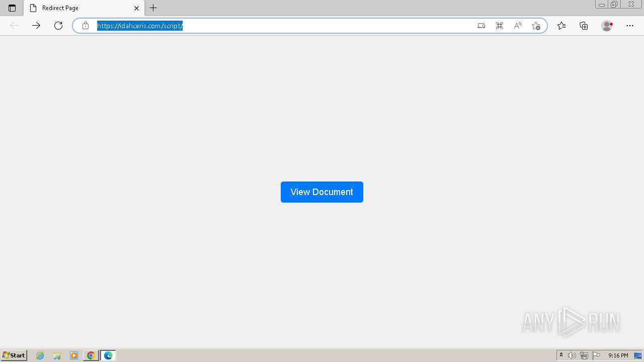
Task: Select the Redirect Page tab
Action: click(84, 8)
